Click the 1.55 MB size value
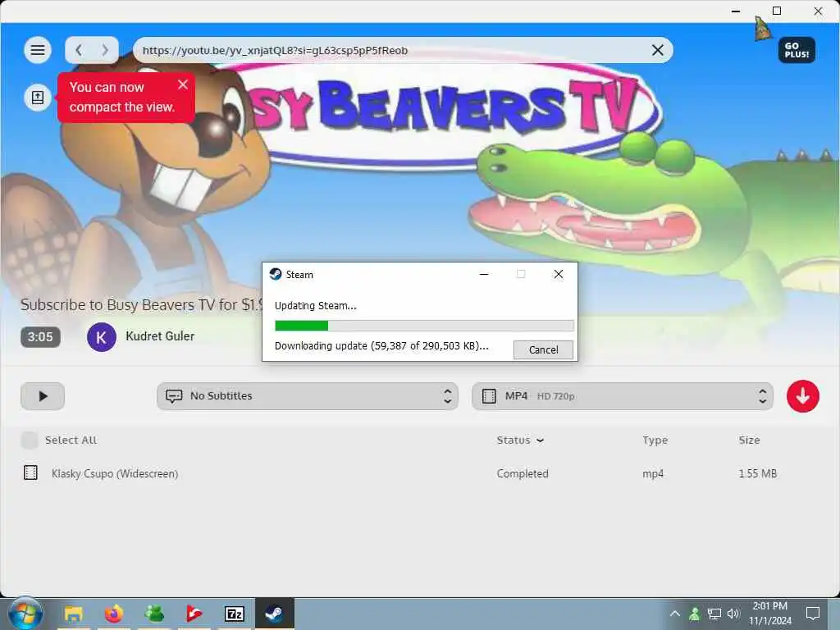Image resolution: width=840 pixels, height=630 pixels. click(x=757, y=473)
